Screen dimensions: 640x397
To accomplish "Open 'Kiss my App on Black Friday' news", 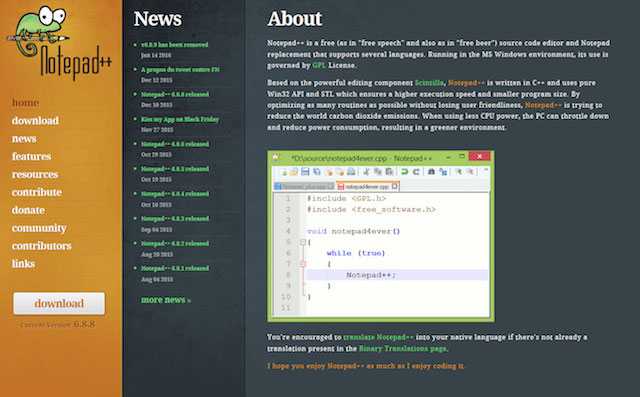I will (x=180, y=119).
